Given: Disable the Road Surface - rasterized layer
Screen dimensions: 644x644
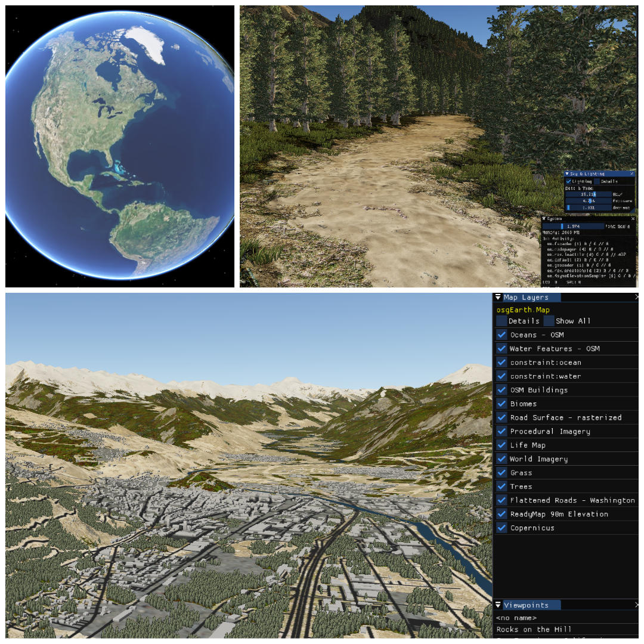Looking at the screenshot, I should [501, 417].
